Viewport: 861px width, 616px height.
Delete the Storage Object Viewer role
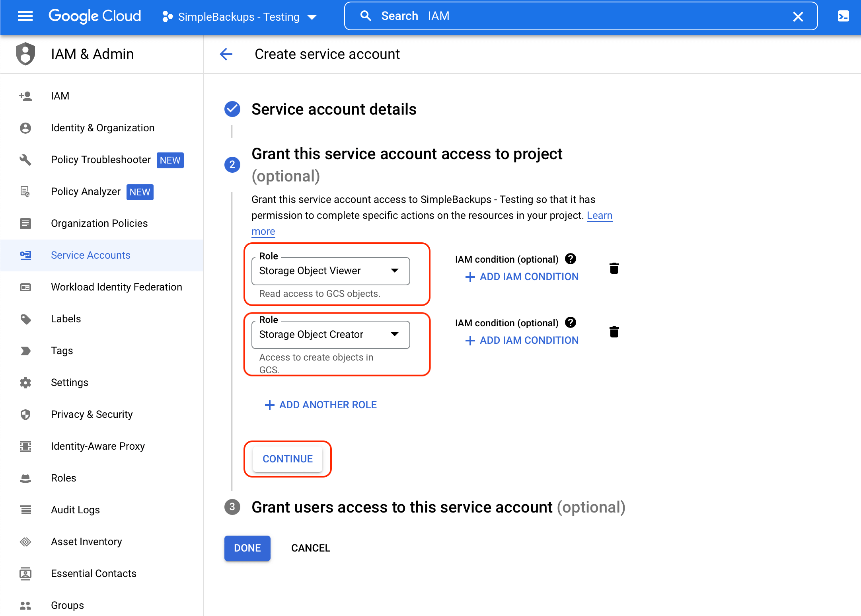pos(614,268)
